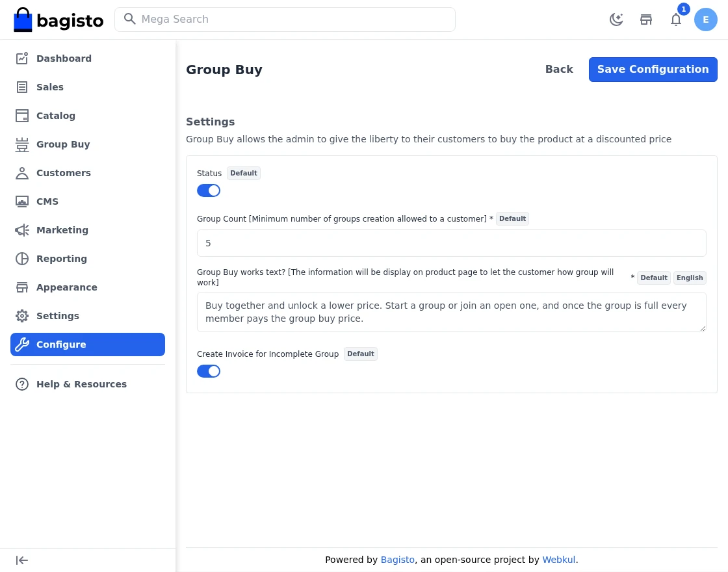Viewport: 728px width, 572px height.
Task: Open Customers menu item
Action: pos(88,173)
